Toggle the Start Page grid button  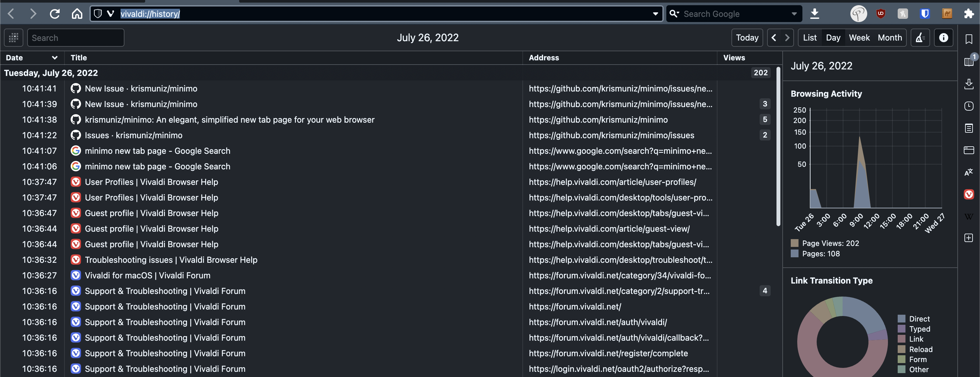(x=14, y=38)
